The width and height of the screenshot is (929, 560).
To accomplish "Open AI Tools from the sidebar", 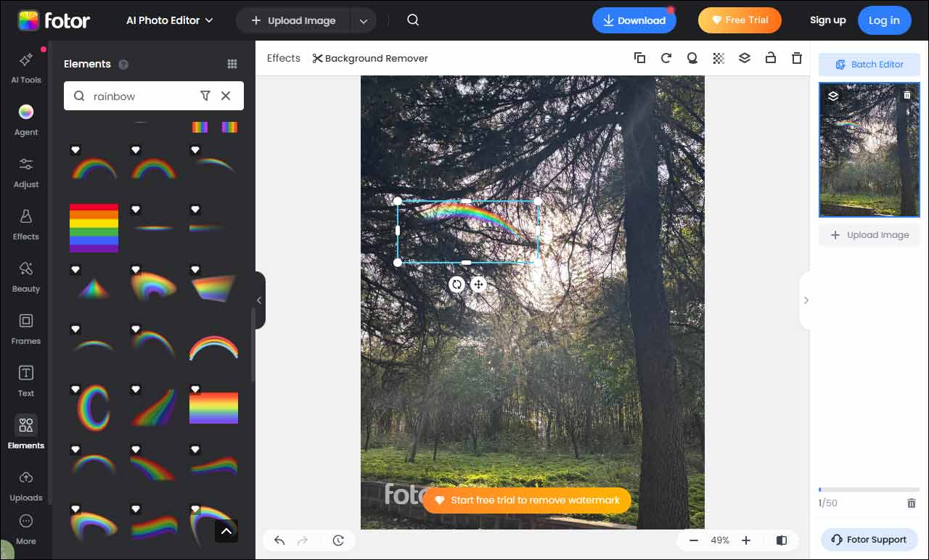I will pos(25,68).
